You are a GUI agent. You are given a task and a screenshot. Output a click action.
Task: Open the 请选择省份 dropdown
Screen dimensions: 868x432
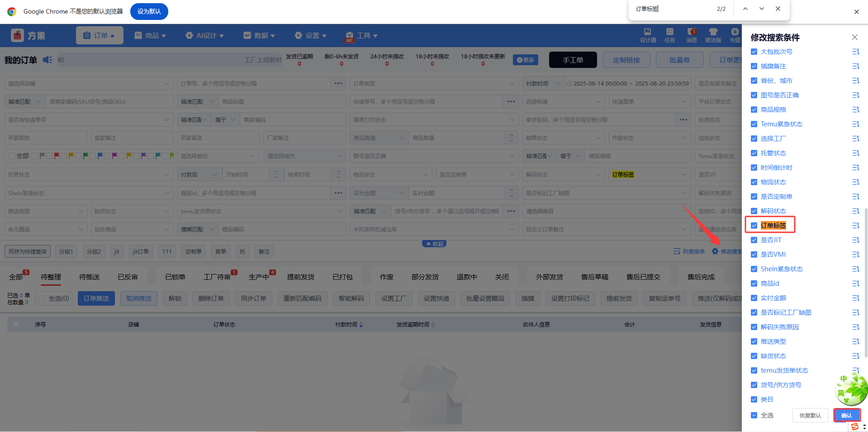(x=218, y=156)
